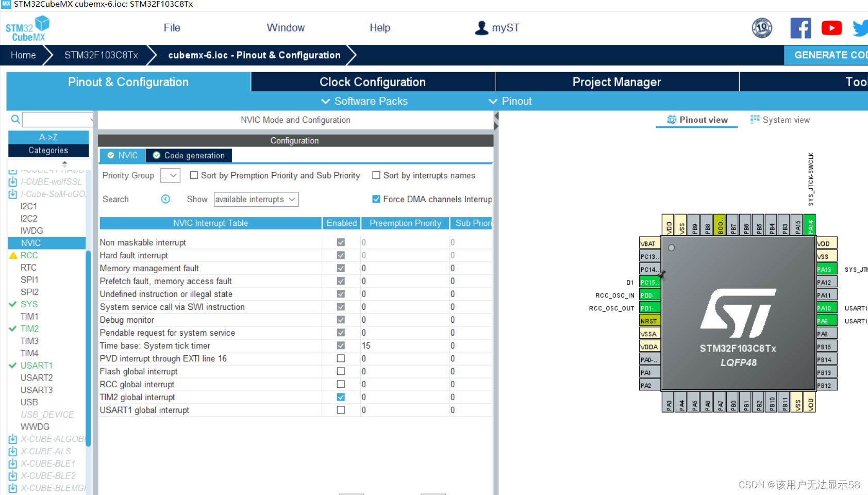
Task: Click the GENERATE CODE button
Action: (x=826, y=55)
